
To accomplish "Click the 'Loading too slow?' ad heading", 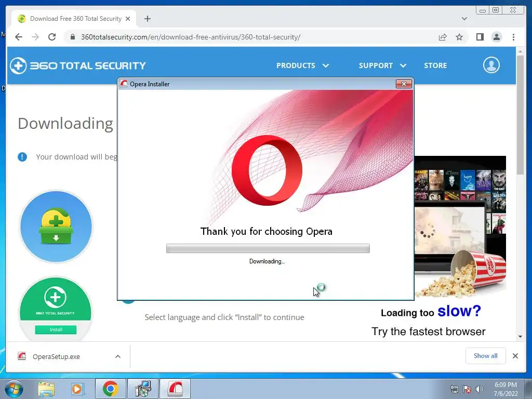I will click(x=431, y=312).
